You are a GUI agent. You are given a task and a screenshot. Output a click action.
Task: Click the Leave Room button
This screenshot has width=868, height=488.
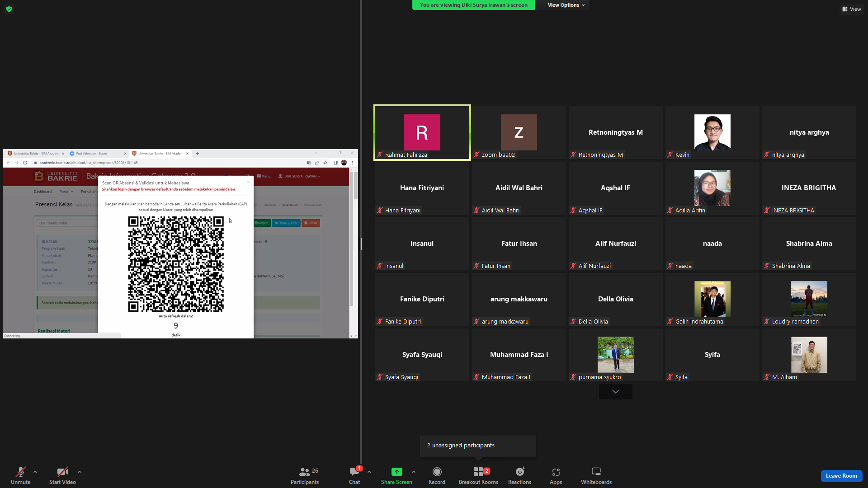tap(841, 476)
